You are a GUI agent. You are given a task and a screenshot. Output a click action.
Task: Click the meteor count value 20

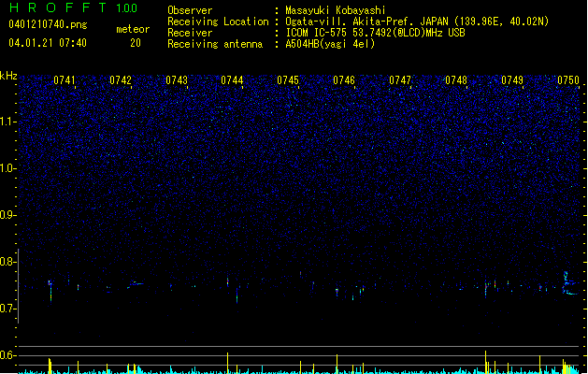(136, 43)
